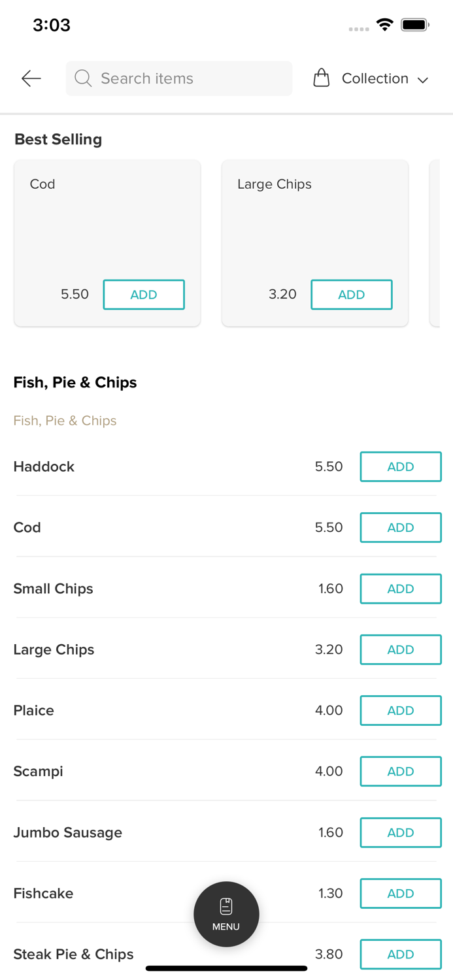The height and width of the screenshot is (980, 453).
Task: Add Fishcake to the order
Action: click(x=401, y=893)
